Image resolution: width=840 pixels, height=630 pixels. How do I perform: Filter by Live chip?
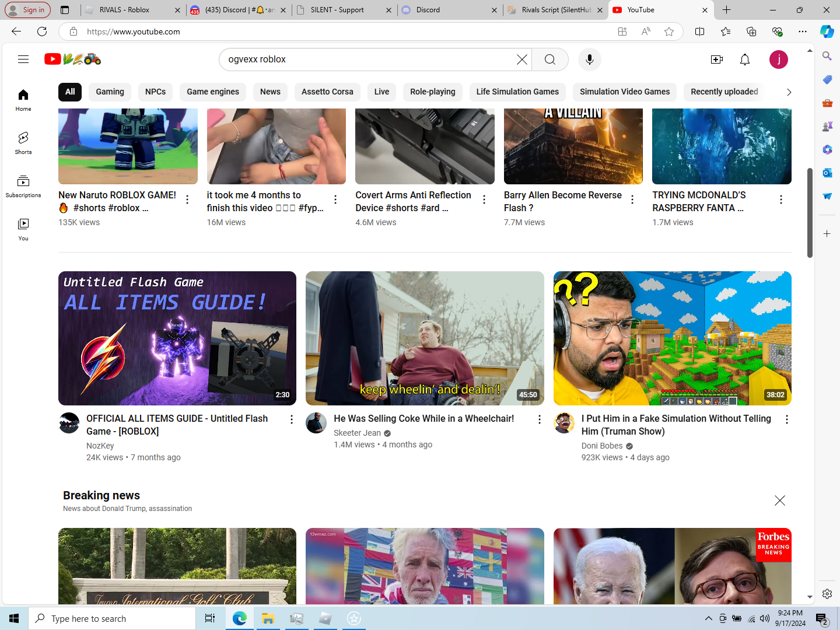pyautogui.click(x=381, y=92)
